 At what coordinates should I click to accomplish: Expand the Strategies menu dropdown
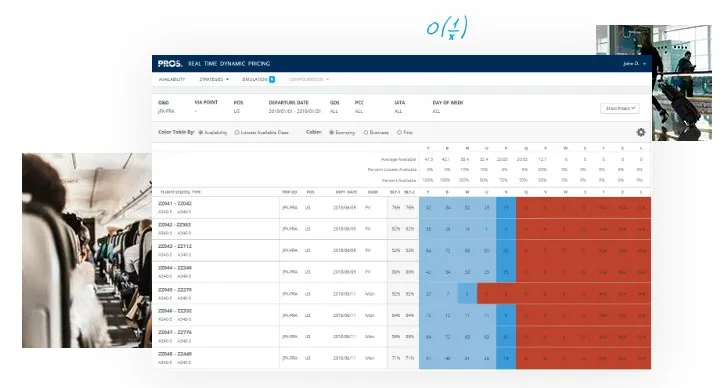tap(214, 79)
